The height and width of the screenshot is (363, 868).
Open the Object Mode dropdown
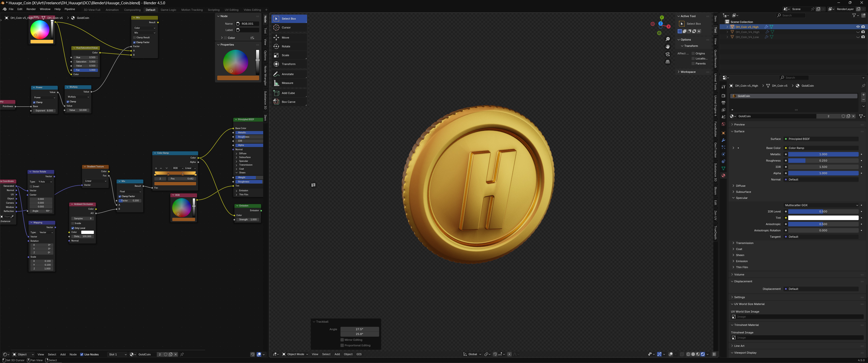(295, 354)
